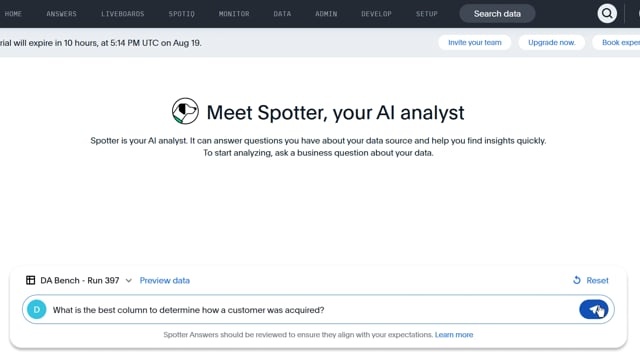Click the magnifier search icon in top bar

point(607,13)
